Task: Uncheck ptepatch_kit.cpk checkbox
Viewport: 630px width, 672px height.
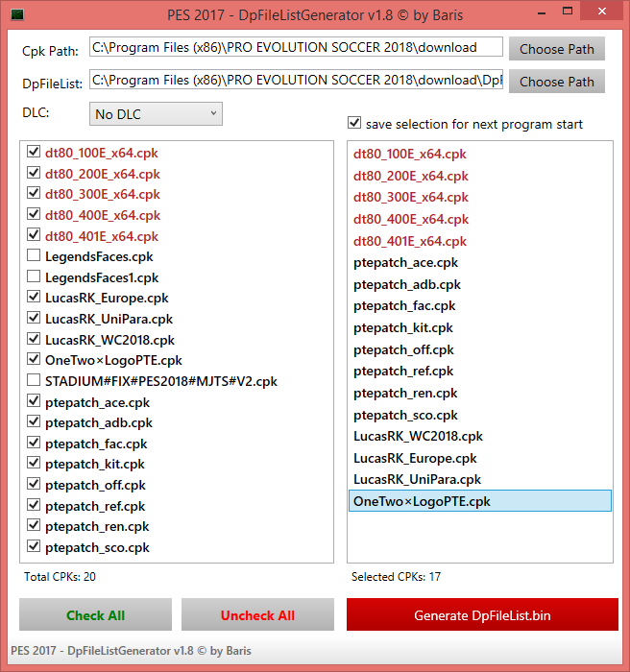Action: tap(34, 463)
